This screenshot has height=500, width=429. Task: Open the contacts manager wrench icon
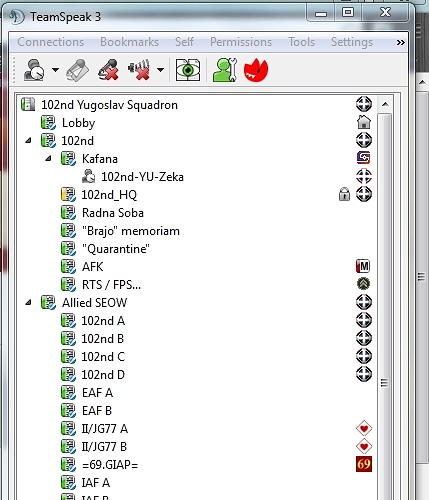[x=225, y=70]
